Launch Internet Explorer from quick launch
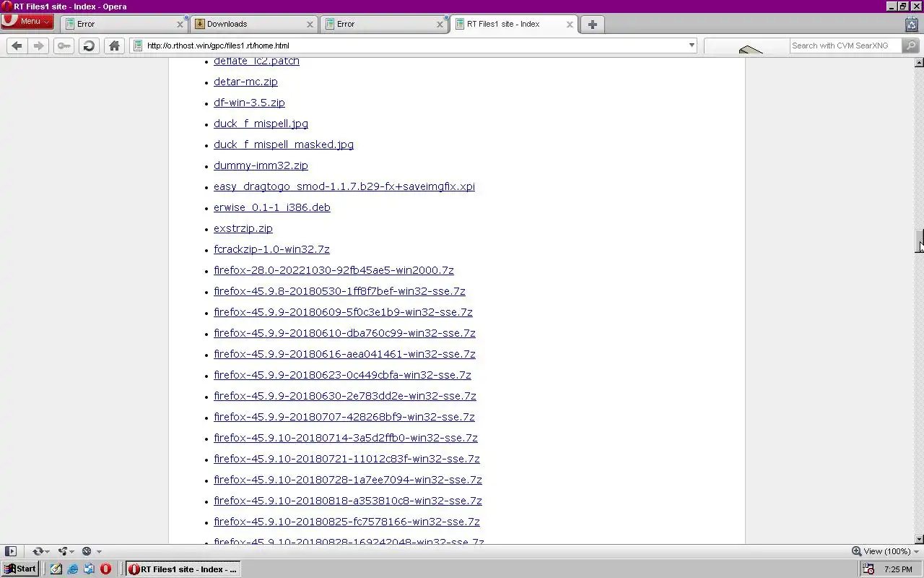This screenshot has width=924, height=578. (73, 569)
